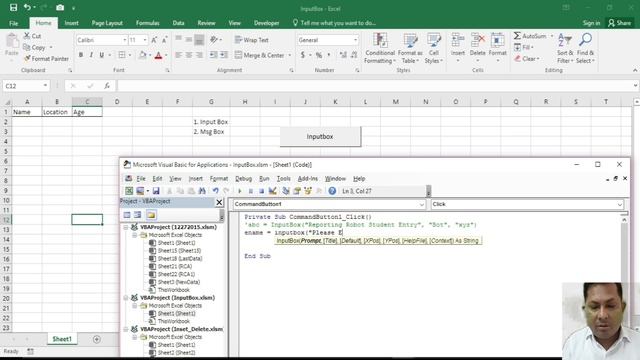Click Excel Save icon in the quick access toolbar
The width and height of the screenshot is (640, 360).
click(x=13, y=8)
